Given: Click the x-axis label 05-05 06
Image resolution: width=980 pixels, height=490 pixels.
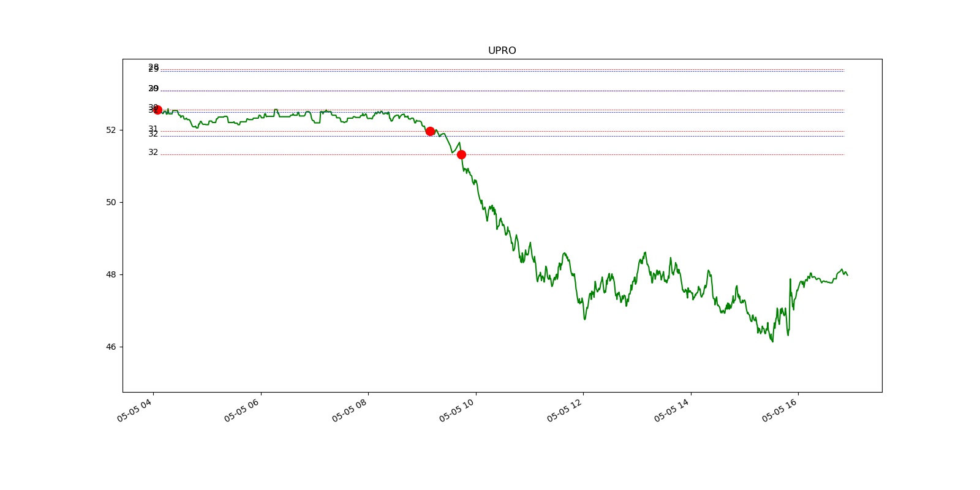Looking at the screenshot, I should tap(242, 410).
